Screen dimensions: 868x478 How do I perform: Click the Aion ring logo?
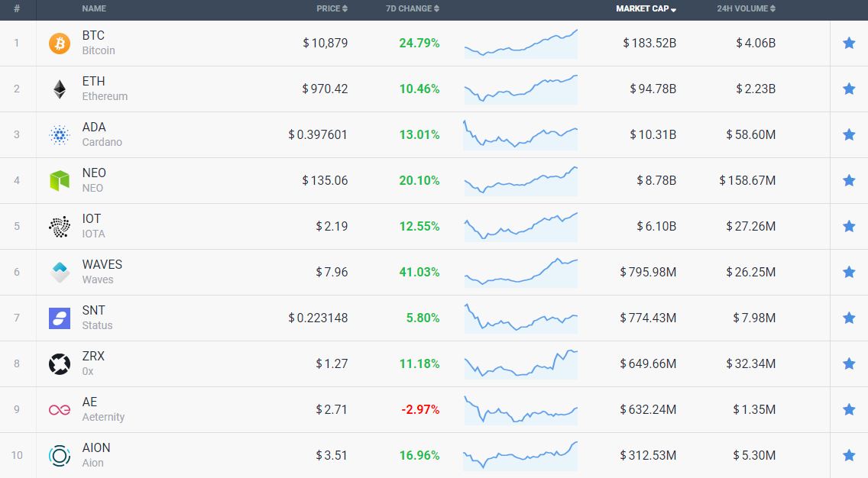click(x=60, y=456)
